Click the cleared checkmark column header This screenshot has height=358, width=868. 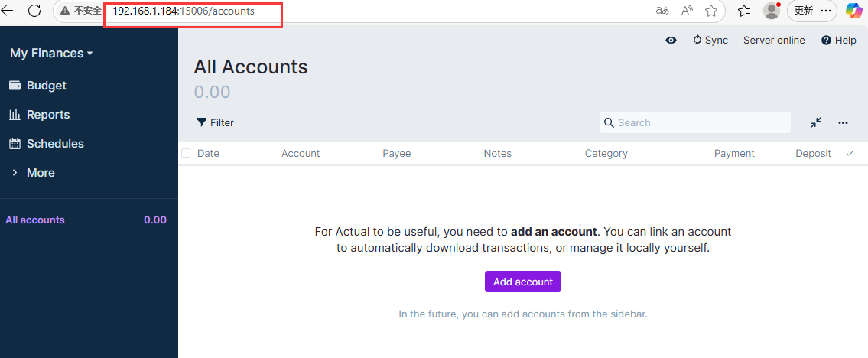tap(850, 153)
